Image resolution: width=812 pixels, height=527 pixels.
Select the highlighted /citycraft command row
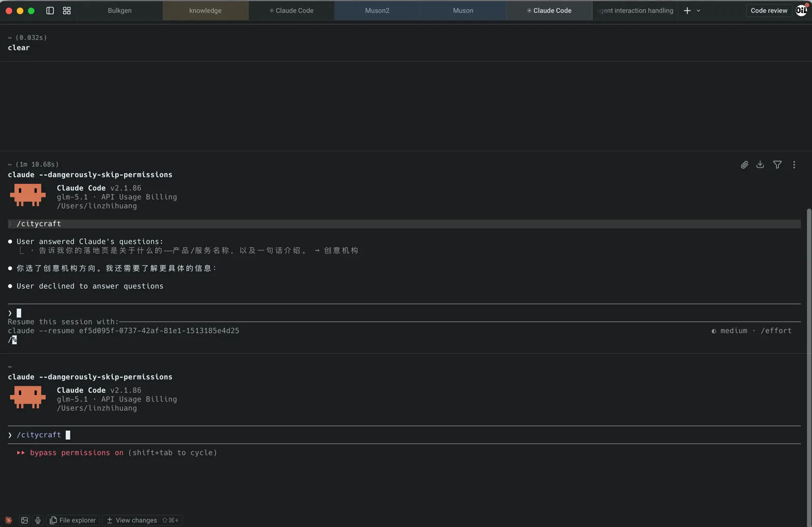tap(404, 224)
